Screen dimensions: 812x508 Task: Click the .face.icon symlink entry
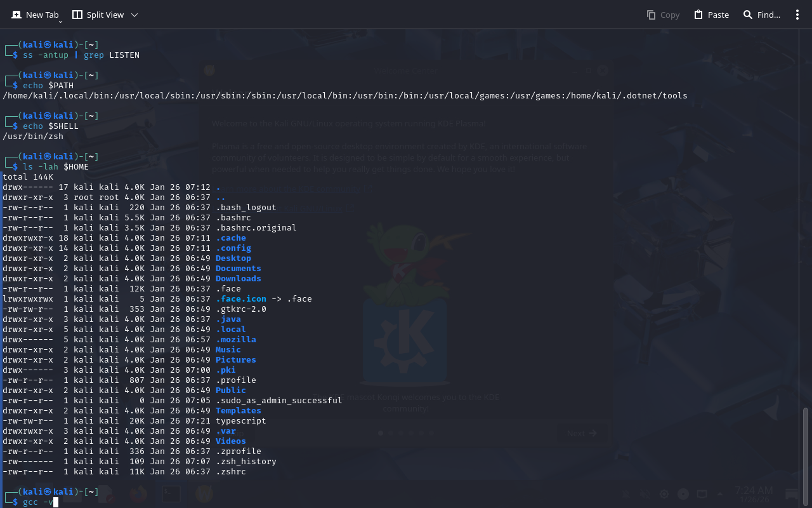(x=241, y=299)
